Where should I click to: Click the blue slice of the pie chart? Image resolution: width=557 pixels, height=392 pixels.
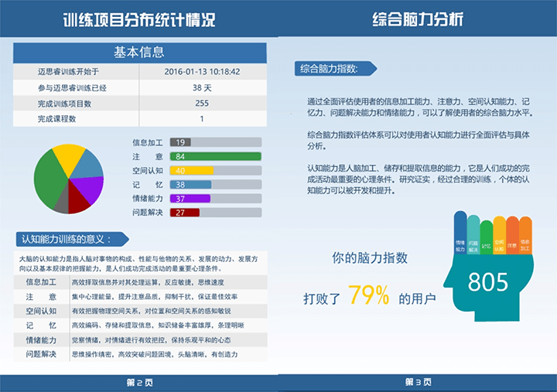point(88,165)
